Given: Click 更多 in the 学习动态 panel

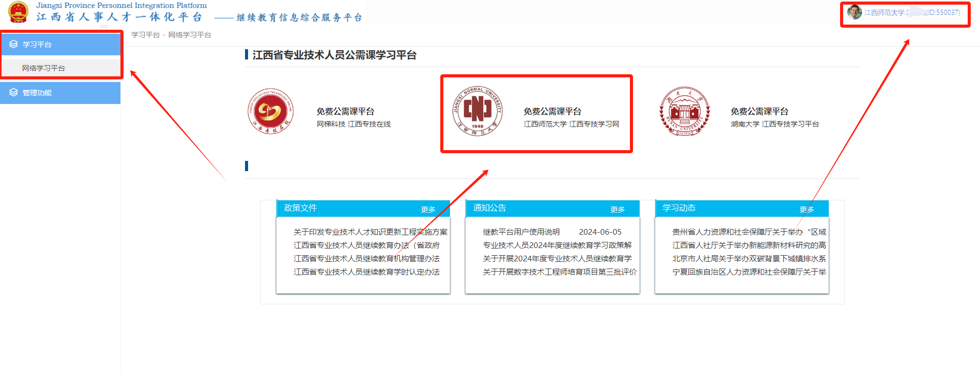Looking at the screenshot, I should pyautogui.click(x=807, y=209).
